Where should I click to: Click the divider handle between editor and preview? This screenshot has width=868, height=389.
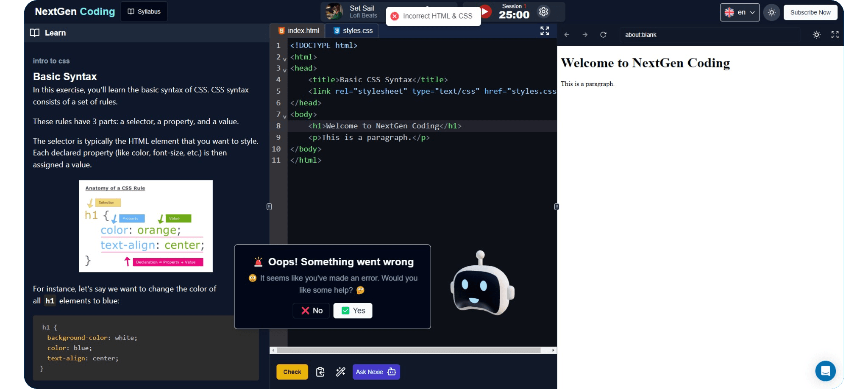click(x=556, y=207)
